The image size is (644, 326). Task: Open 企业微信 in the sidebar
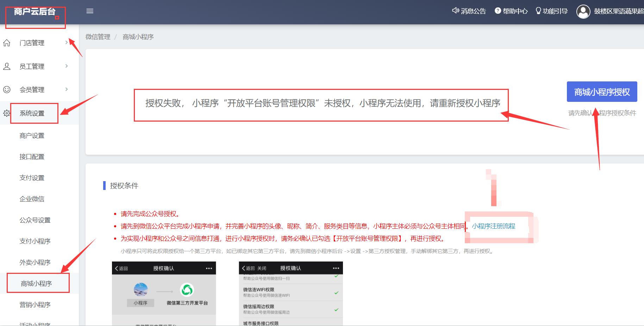32,199
